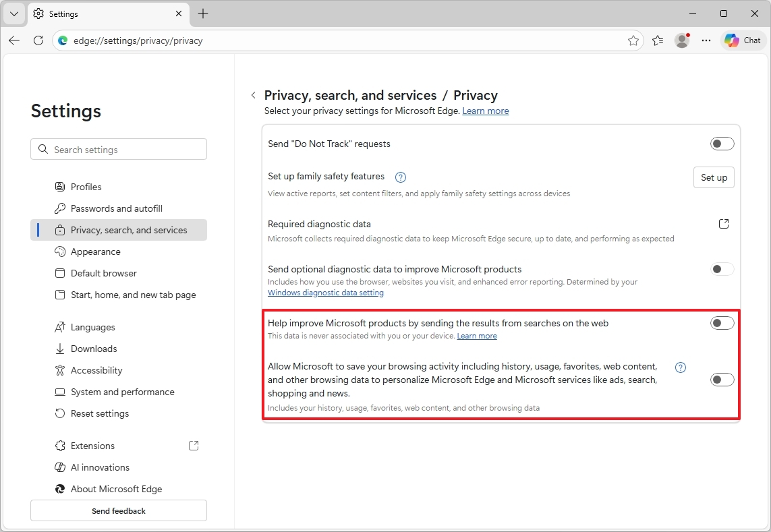The image size is (771, 532).
Task: Enable sending web search results to Microsoft
Action: [722, 323]
